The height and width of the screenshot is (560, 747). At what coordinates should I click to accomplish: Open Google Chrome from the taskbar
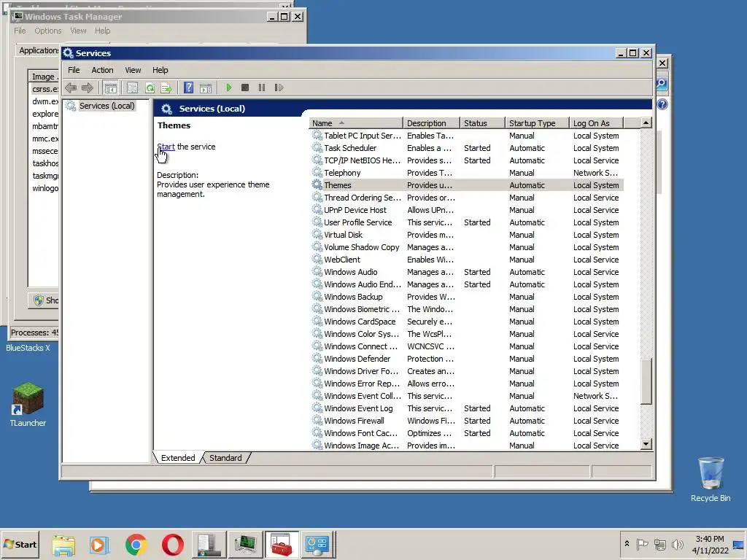pos(136,545)
